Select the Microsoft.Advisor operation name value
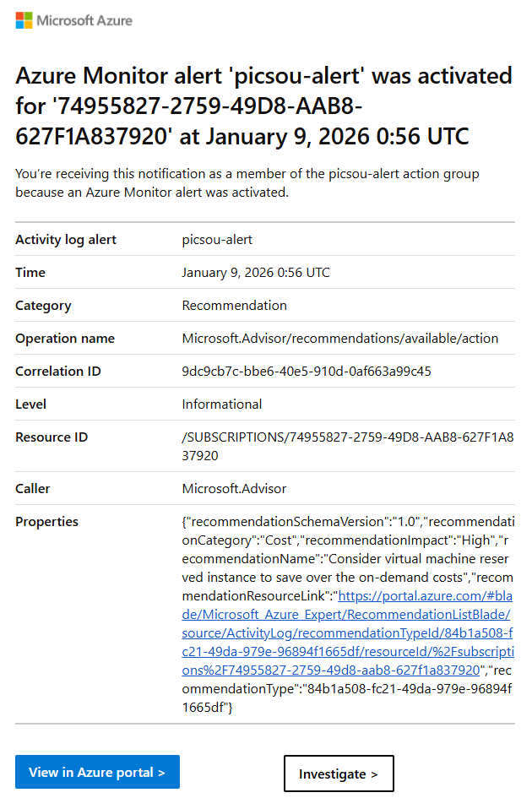 [x=340, y=339]
